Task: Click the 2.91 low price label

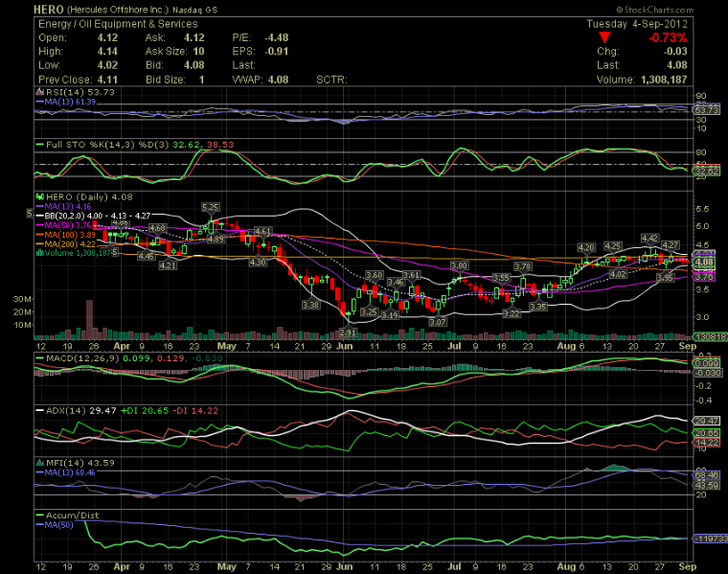Action: 348,333
